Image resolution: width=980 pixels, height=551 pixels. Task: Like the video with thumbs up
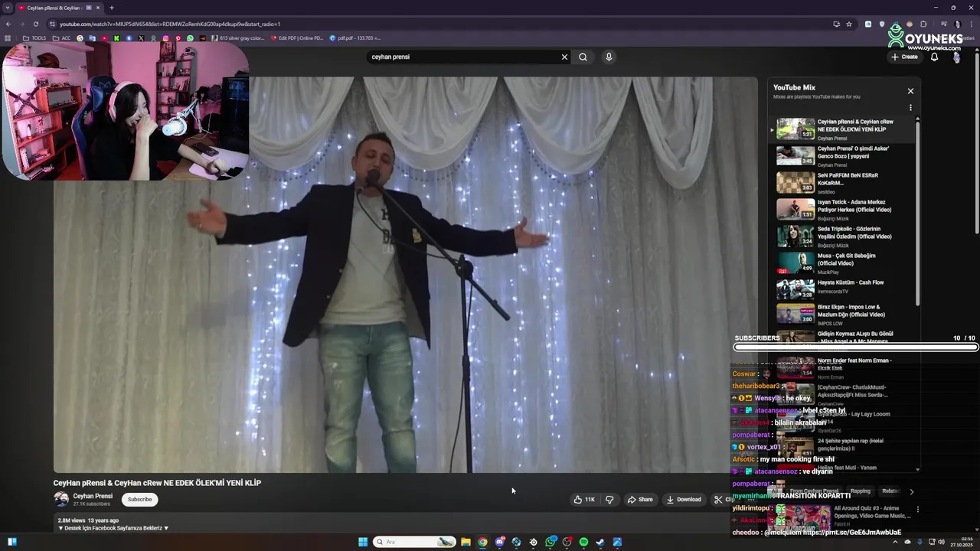(584, 500)
